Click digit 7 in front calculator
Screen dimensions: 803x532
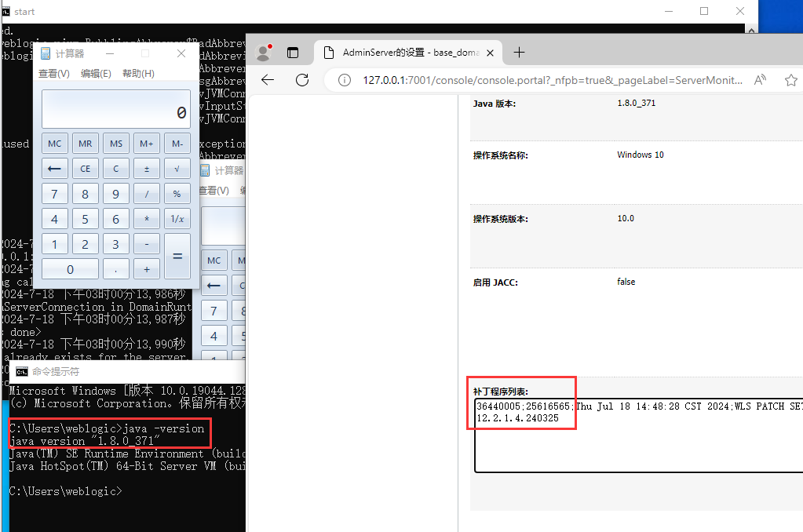tap(55, 194)
